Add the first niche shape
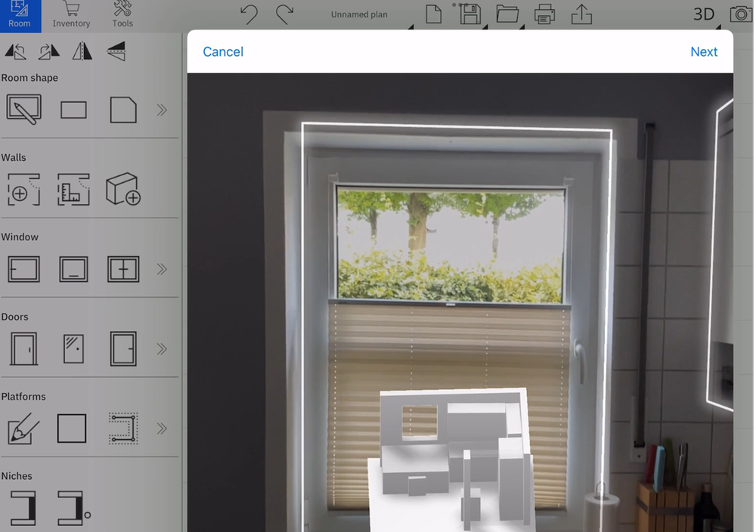Screen dimensions: 756x532 pos(23,508)
